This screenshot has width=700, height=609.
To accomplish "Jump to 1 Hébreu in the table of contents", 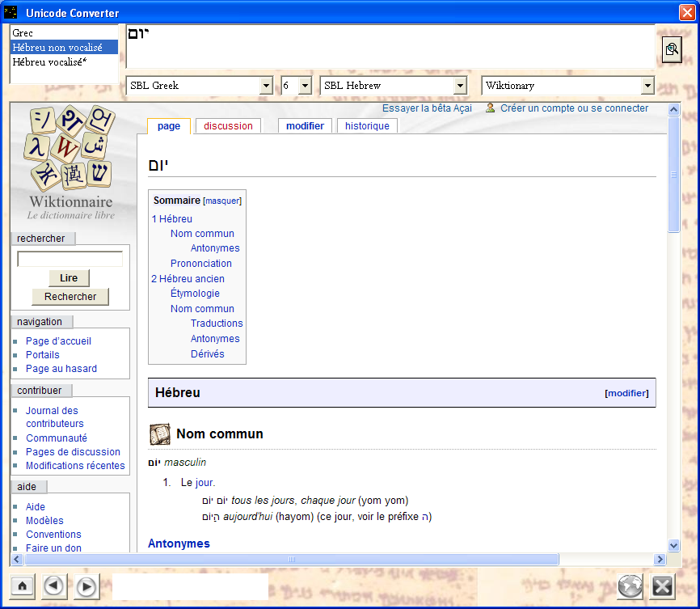I will 172,219.
